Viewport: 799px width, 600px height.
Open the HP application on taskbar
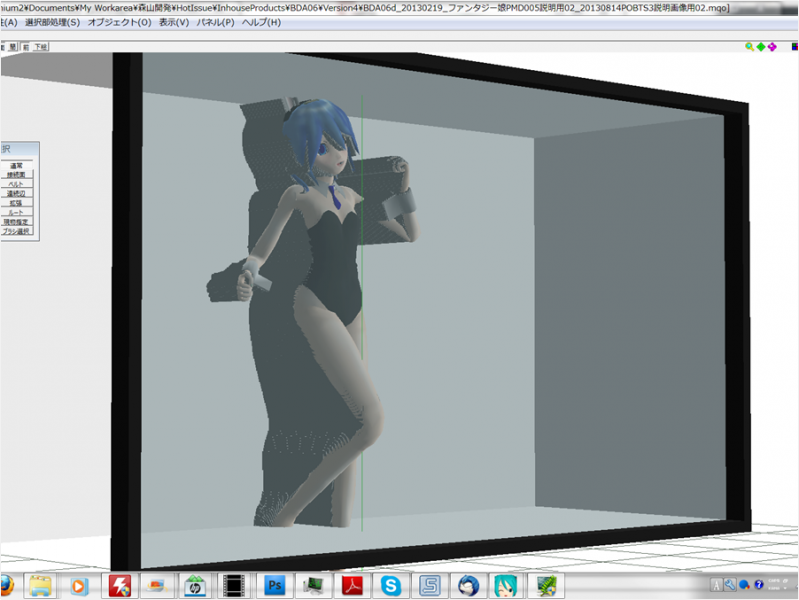coord(195,586)
